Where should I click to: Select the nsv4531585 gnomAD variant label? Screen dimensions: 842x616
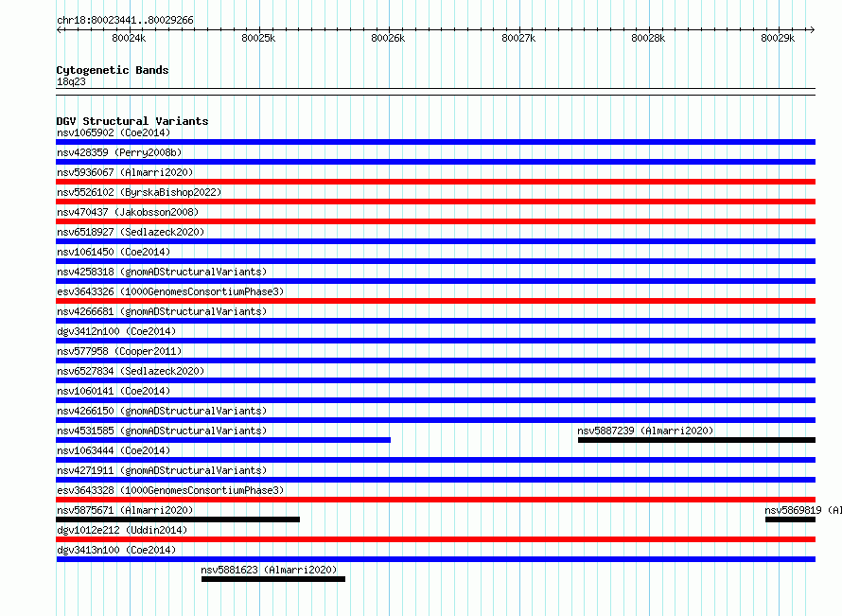162,431
